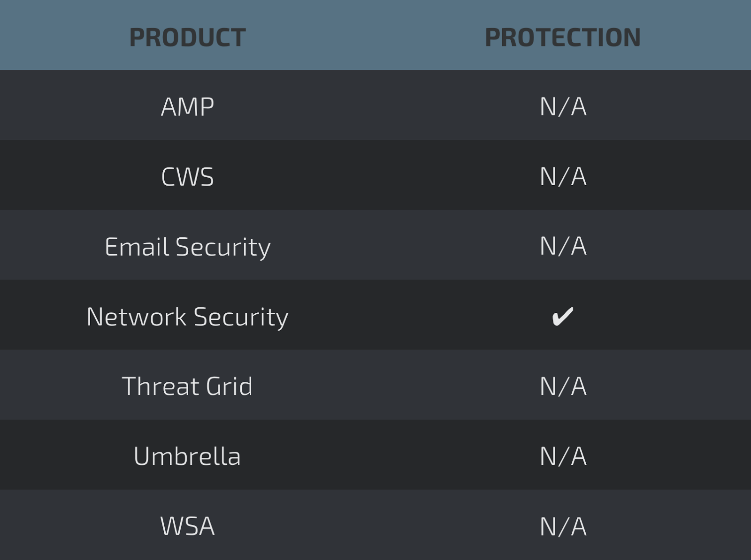Select the N/A value beside Threat Grid

pyautogui.click(x=563, y=386)
